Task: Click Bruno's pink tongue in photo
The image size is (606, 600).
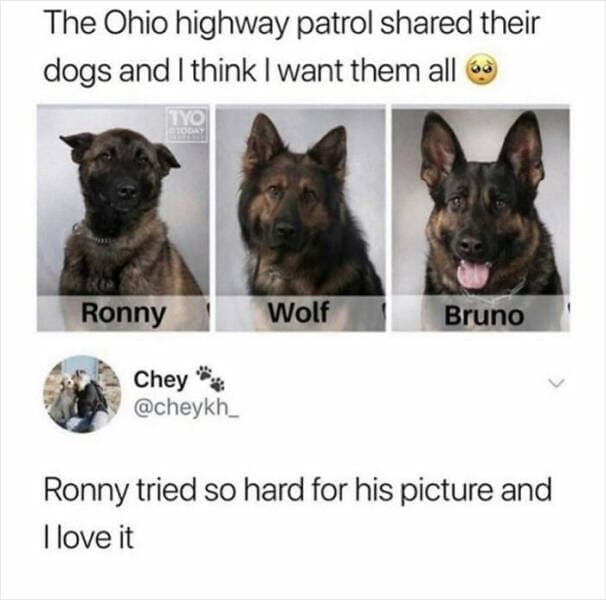Action: click(473, 273)
